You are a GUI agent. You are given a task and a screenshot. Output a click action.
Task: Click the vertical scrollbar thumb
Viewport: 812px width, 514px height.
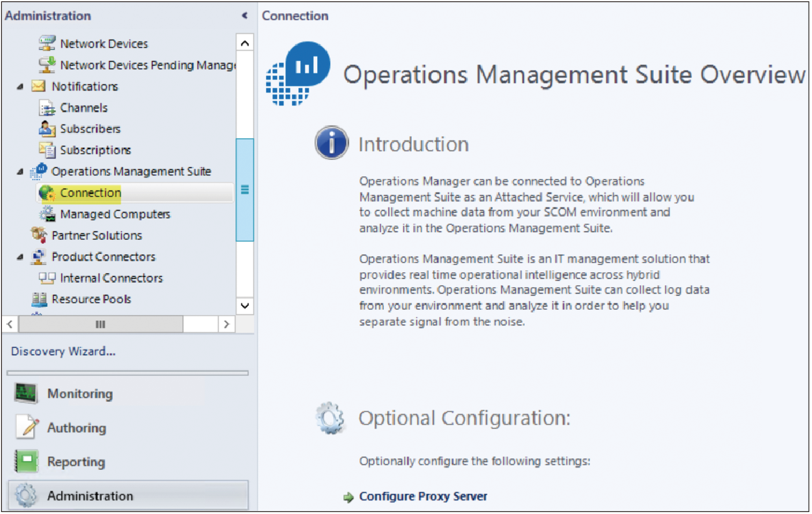tap(245, 190)
